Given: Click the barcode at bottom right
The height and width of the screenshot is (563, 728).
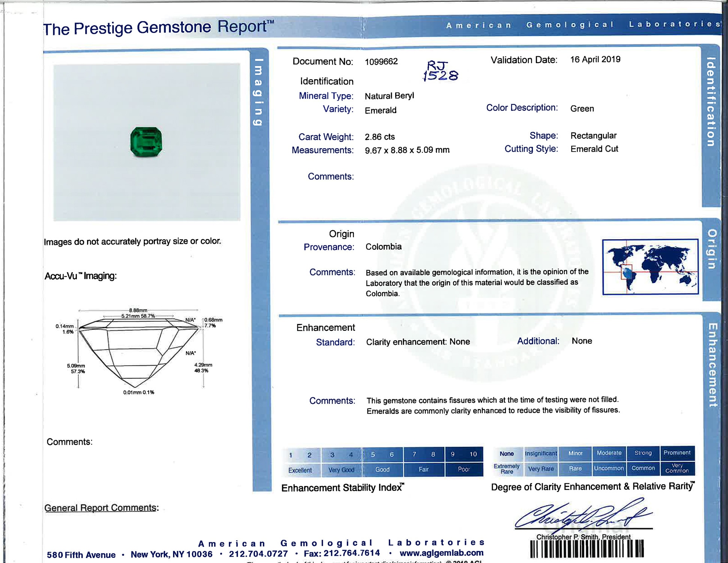Looking at the screenshot, I should [x=587, y=549].
